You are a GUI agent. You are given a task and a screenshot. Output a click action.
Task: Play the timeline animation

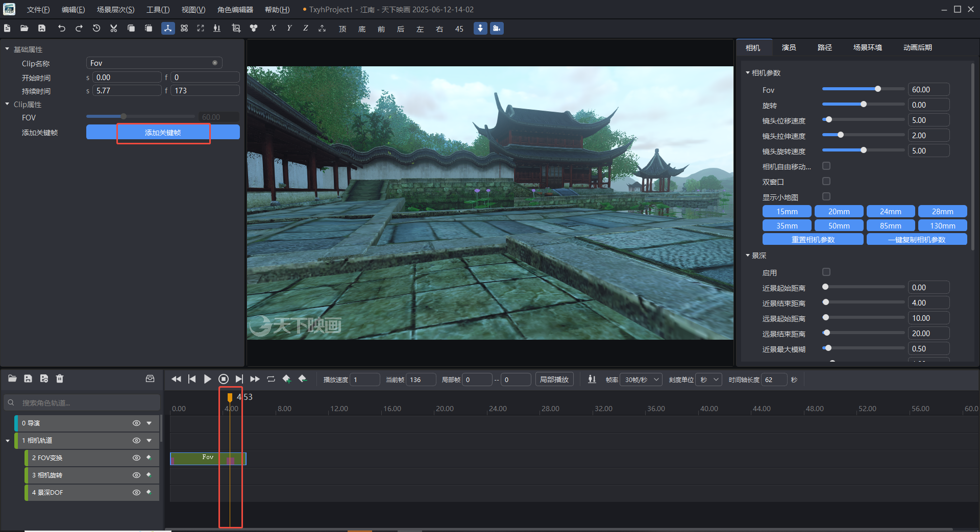click(207, 379)
